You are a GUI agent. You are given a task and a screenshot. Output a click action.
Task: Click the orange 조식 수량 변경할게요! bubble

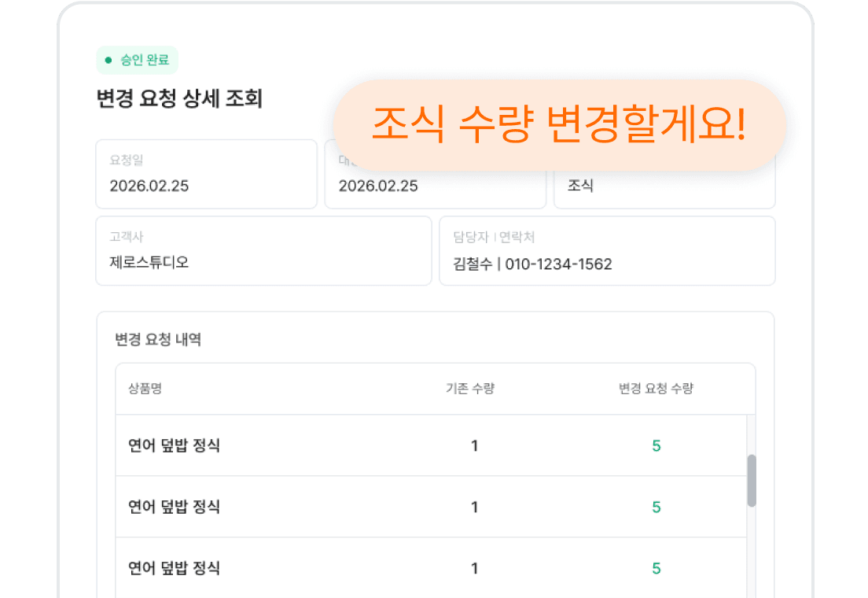pos(560,125)
